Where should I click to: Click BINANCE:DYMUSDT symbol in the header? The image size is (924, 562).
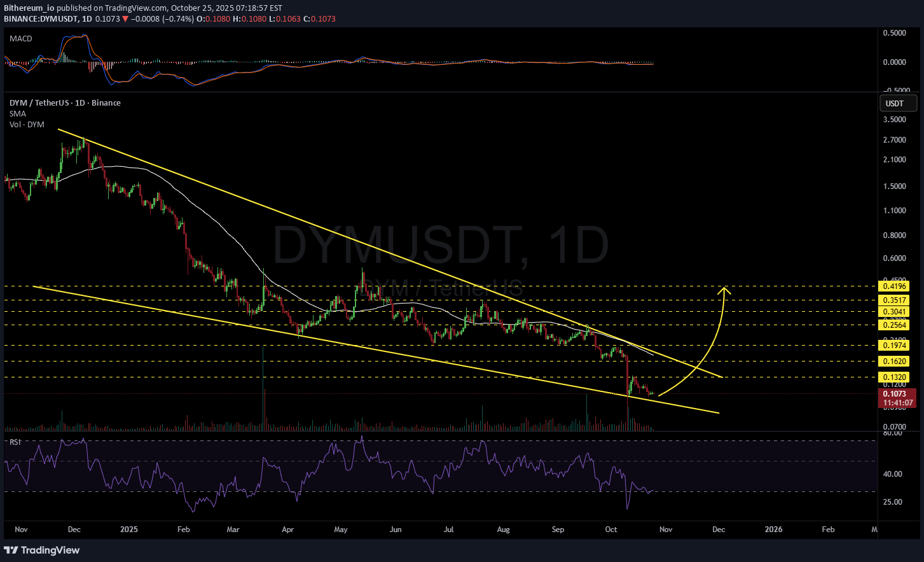click(41, 19)
